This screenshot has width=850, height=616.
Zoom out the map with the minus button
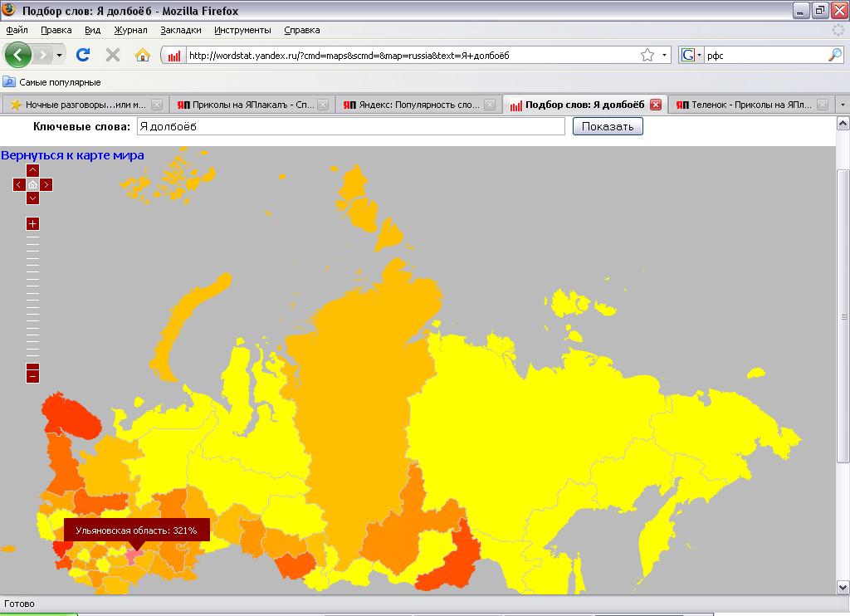point(32,375)
